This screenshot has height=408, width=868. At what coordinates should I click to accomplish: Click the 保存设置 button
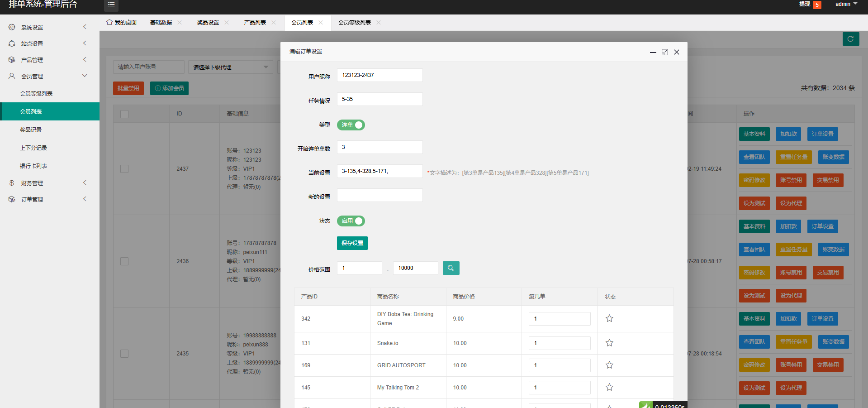coord(352,243)
